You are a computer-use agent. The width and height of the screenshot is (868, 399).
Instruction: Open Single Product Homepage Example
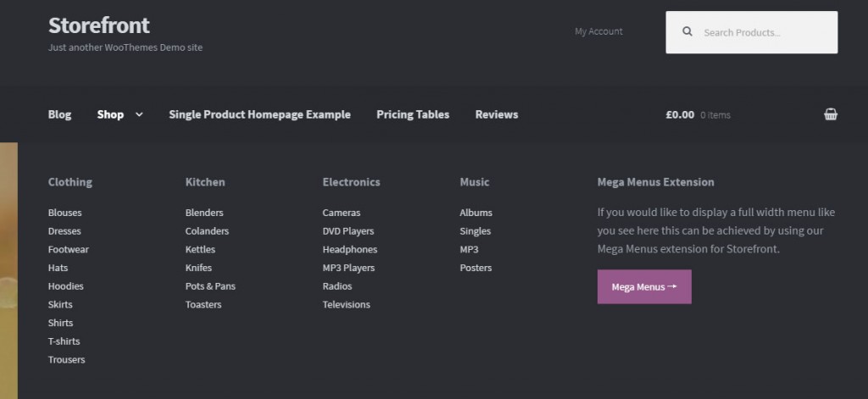259,114
